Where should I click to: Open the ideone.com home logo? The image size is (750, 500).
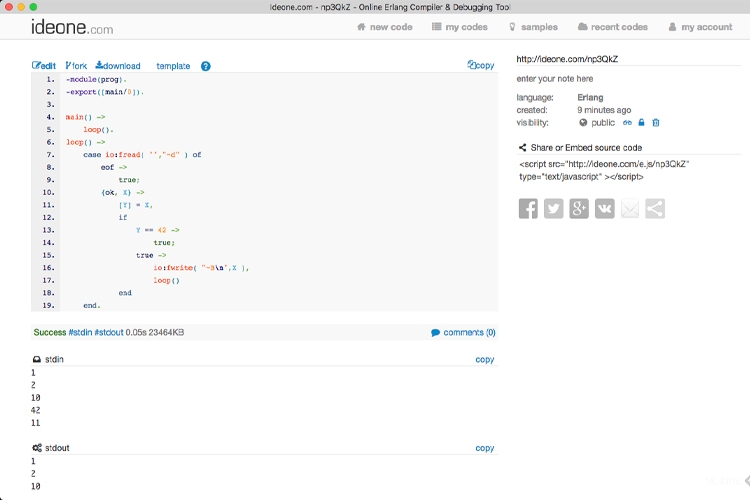72,27
